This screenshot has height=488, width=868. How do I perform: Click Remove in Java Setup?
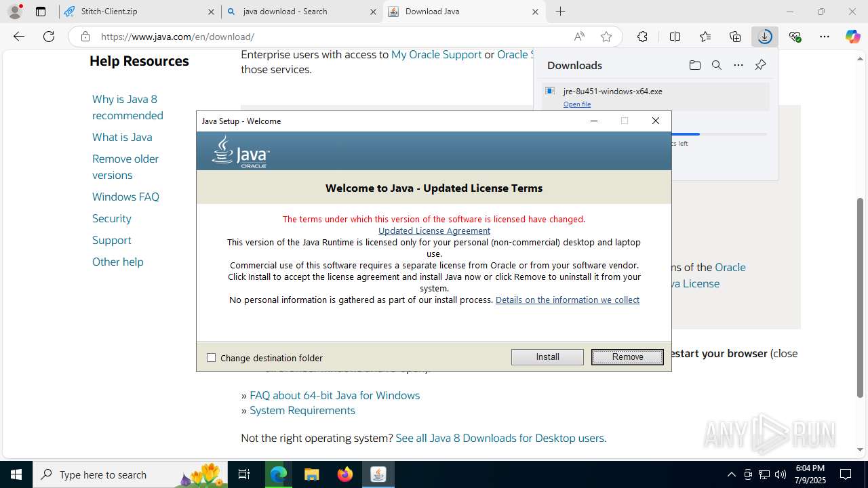click(x=627, y=357)
